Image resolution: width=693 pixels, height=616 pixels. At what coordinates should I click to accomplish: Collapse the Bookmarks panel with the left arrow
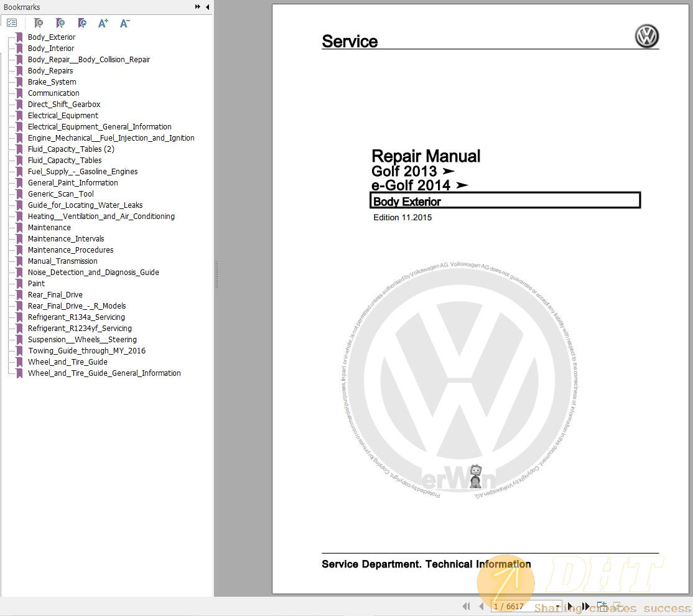[207, 7]
